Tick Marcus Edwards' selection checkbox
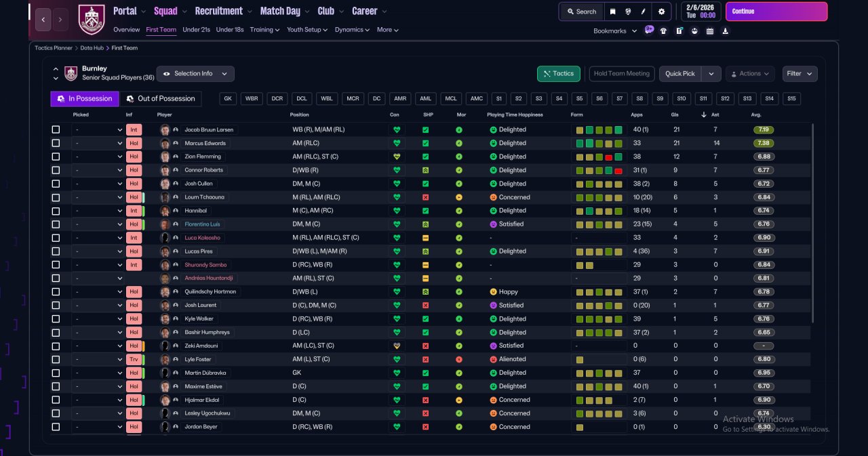 click(56, 143)
